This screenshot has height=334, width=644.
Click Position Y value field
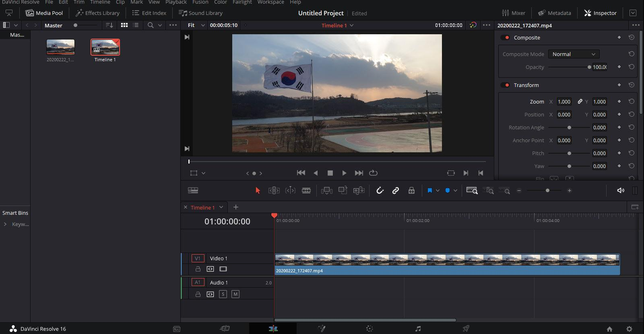click(599, 114)
